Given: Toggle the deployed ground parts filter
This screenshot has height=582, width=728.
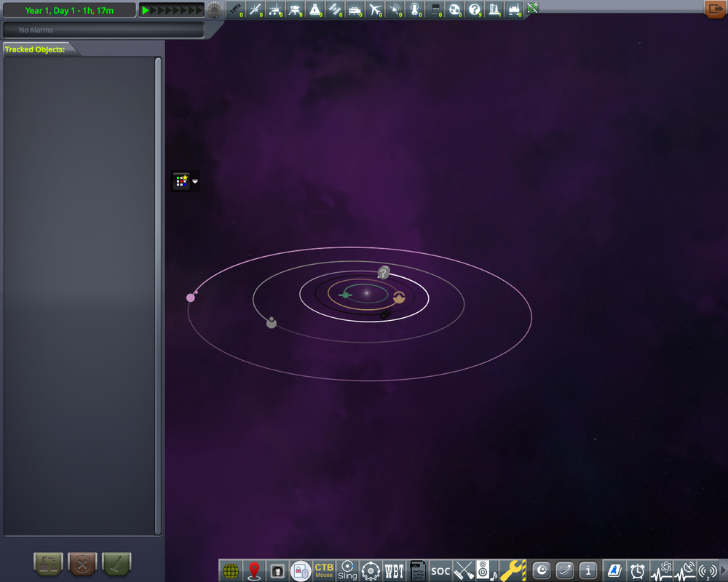Looking at the screenshot, I should pyautogui.click(x=515, y=9).
